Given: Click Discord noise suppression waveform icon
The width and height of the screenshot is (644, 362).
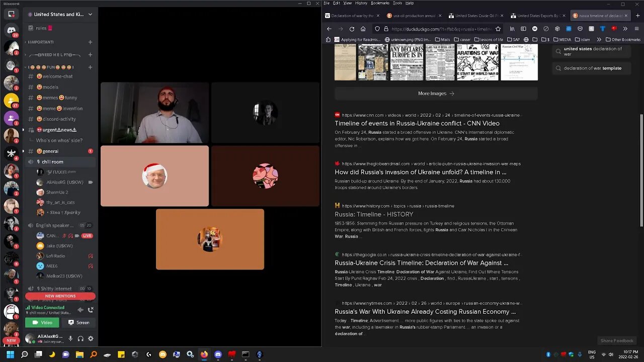Looking at the screenshot, I should [x=80, y=310].
